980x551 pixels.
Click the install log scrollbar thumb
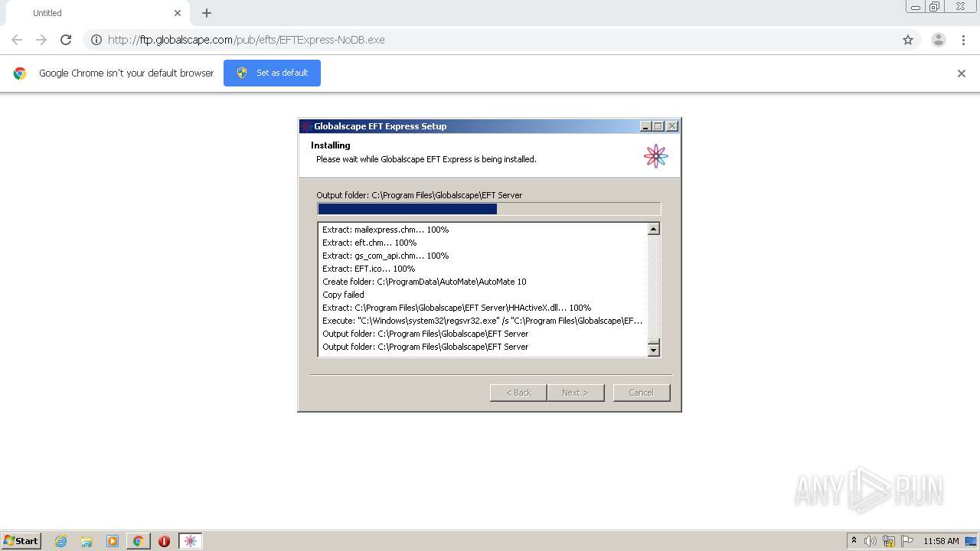pos(654,341)
